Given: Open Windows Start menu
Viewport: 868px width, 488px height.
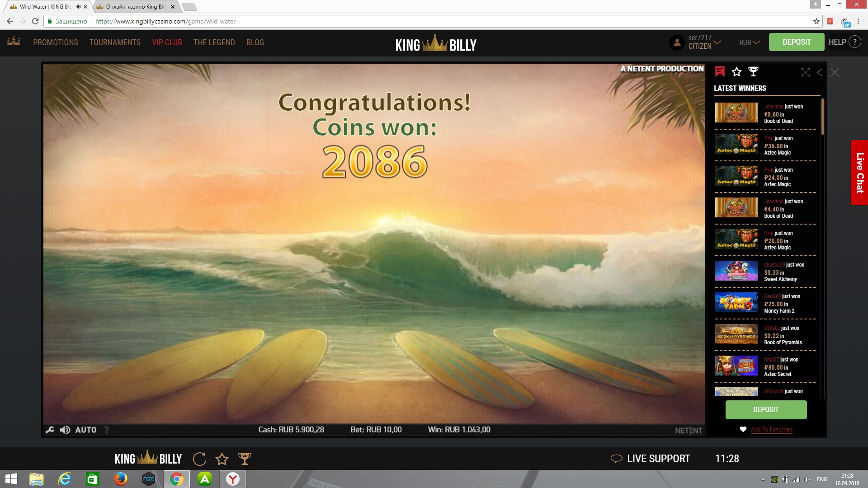Looking at the screenshot, I should pos(11,479).
